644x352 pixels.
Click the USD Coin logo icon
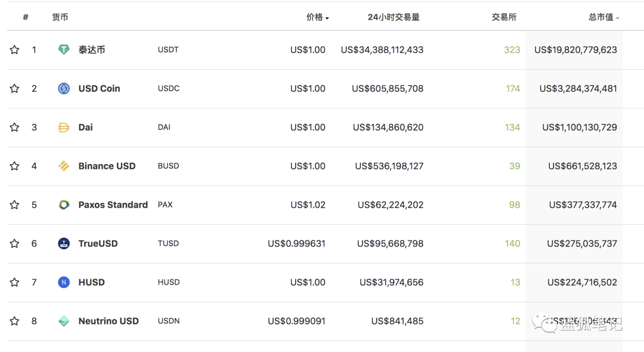pyautogui.click(x=64, y=88)
